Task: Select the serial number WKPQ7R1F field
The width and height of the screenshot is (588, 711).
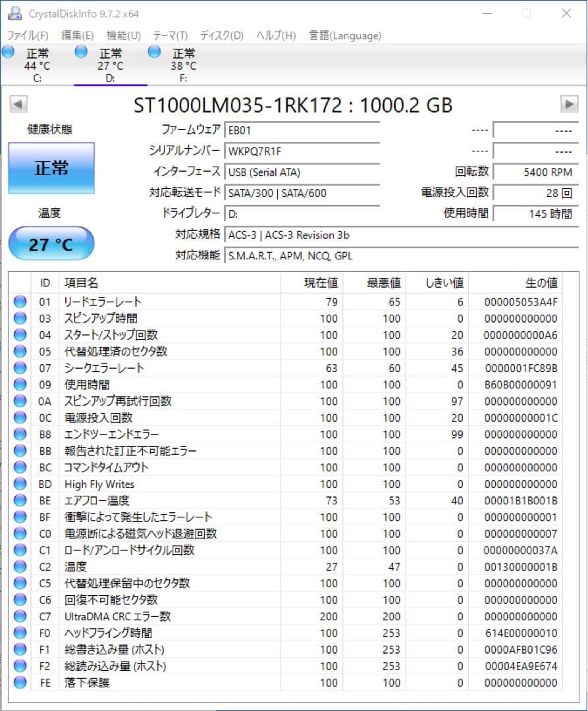Action: 302,151
